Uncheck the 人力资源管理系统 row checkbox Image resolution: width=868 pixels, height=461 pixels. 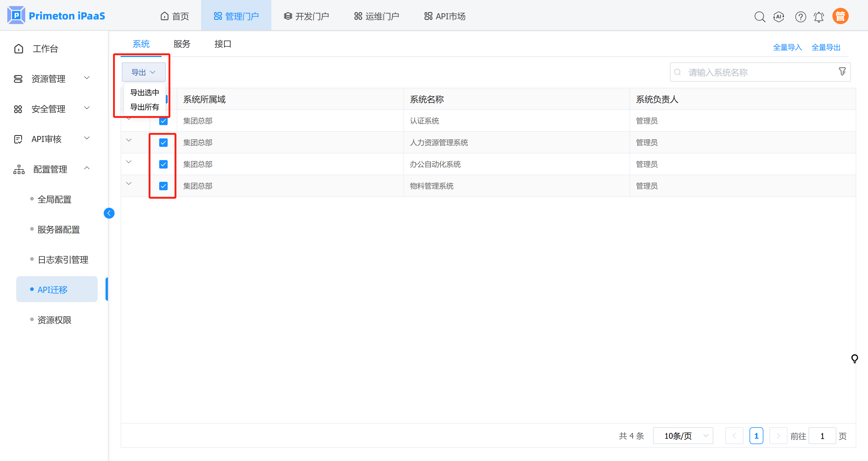163,143
